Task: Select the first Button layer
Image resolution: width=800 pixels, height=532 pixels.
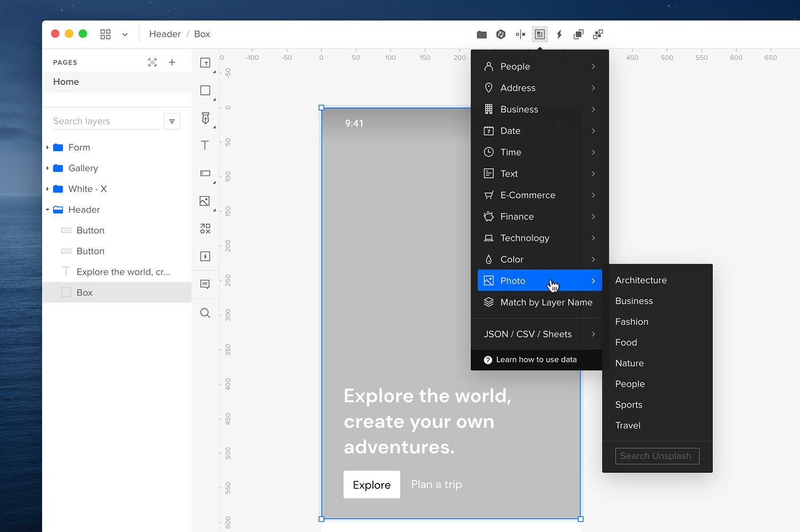Action: tap(116, 230)
